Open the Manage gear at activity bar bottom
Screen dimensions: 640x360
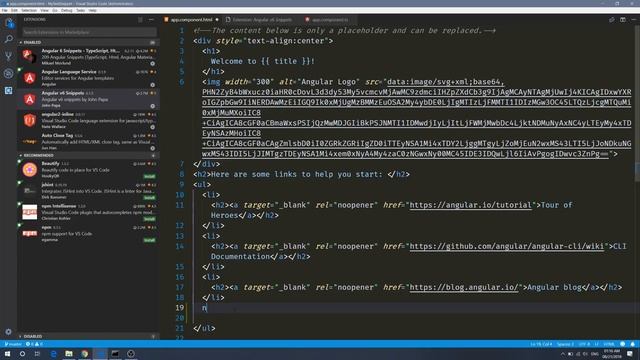[x=9, y=332]
